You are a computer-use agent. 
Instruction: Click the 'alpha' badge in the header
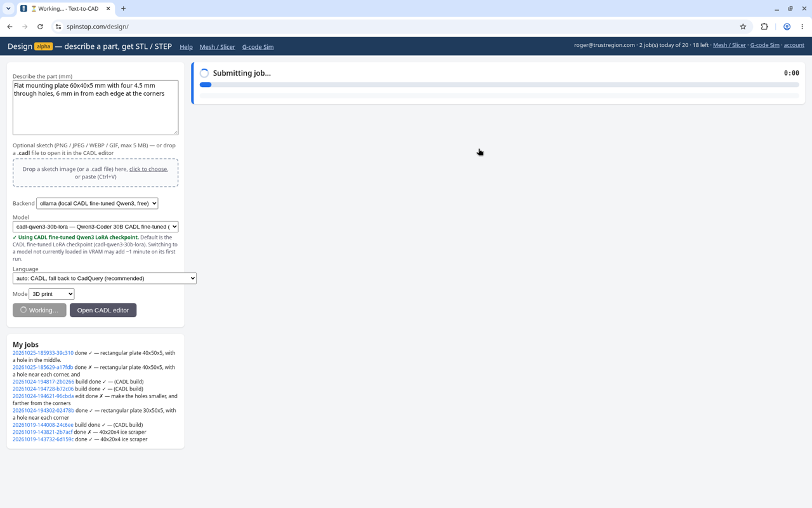(x=44, y=46)
